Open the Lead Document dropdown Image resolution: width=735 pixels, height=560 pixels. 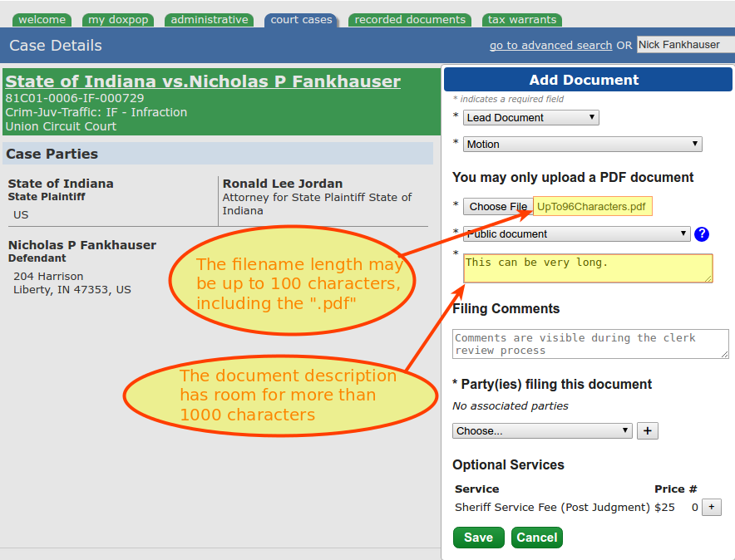[x=530, y=117]
